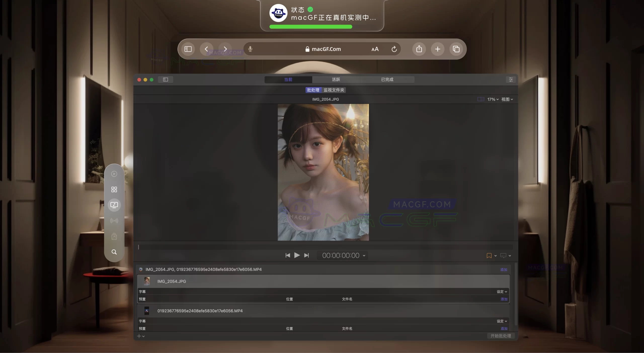Click the app grid icon in floating sidebar
The image size is (644, 353).
point(114,189)
